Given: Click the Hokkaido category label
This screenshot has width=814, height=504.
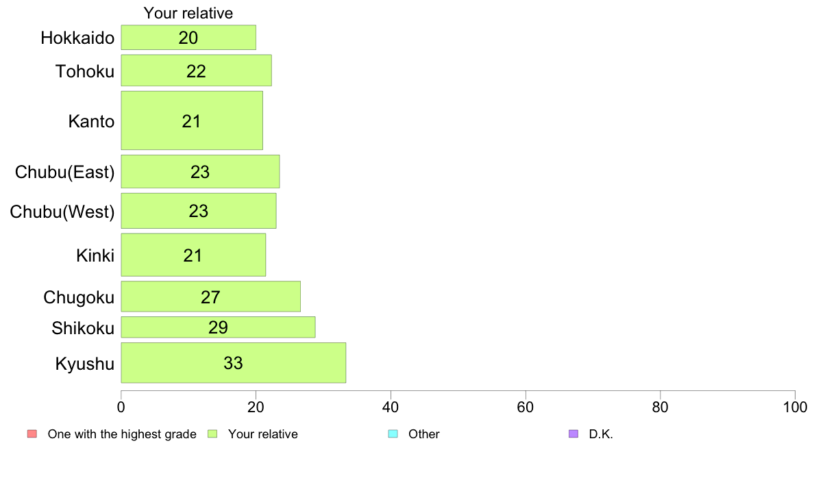Looking at the screenshot, I should 77,38.
